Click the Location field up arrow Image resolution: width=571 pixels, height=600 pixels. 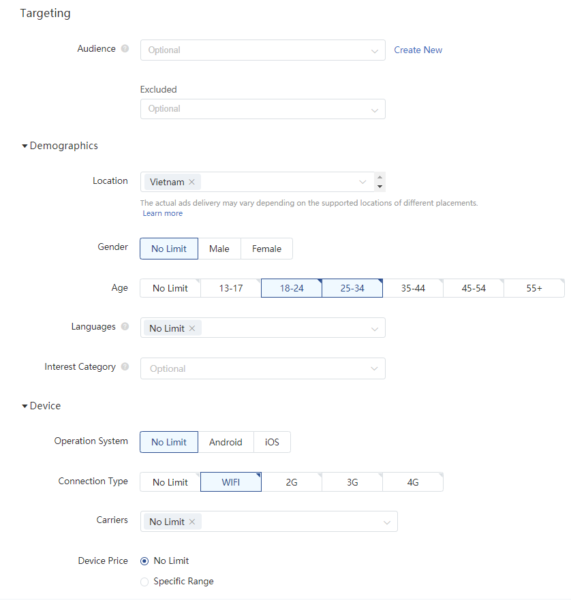point(380,177)
